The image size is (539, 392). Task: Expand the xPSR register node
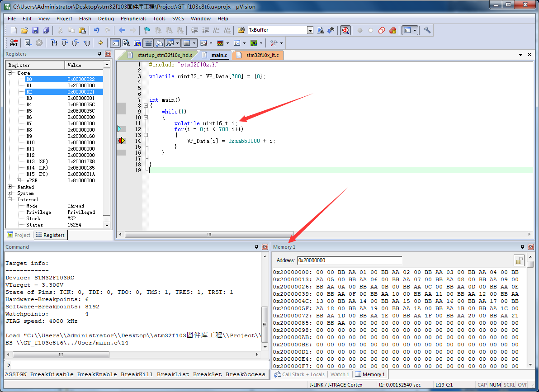click(x=19, y=180)
